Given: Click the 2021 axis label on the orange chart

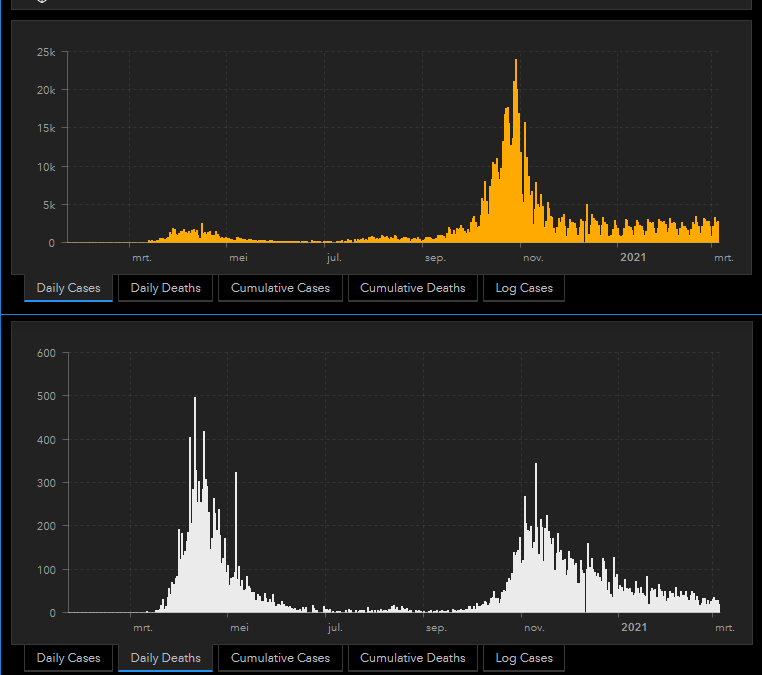Looking at the screenshot, I should [x=632, y=258].
